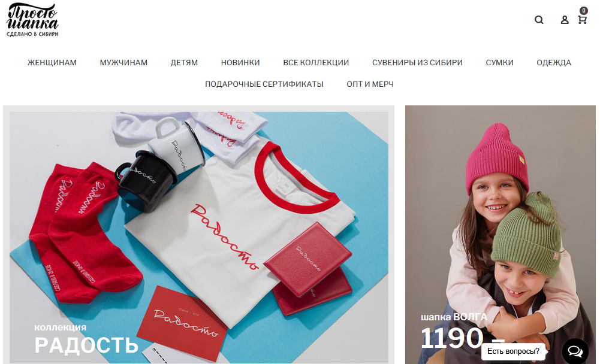
Task: Go to the Сумки category
Action: pos(500,63)
